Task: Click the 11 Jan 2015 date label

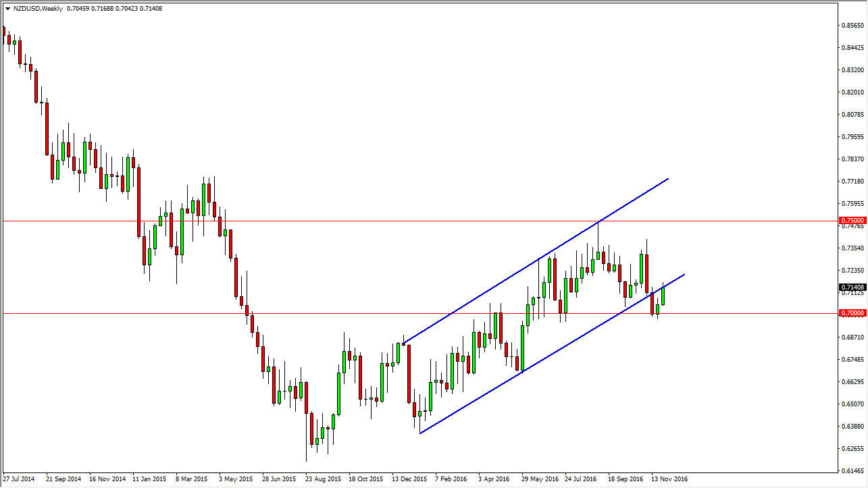Action: (x=149, y=479)
